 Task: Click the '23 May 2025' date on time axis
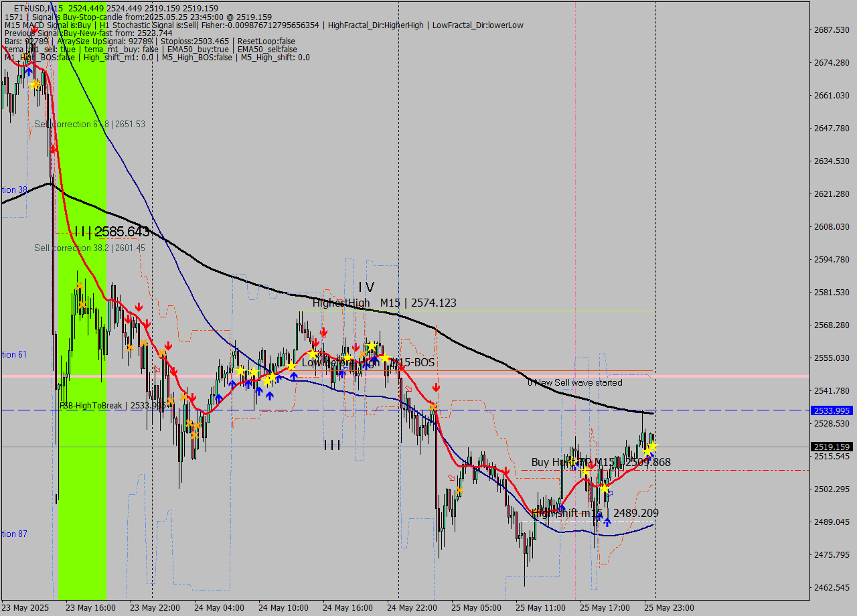point(25,608)
